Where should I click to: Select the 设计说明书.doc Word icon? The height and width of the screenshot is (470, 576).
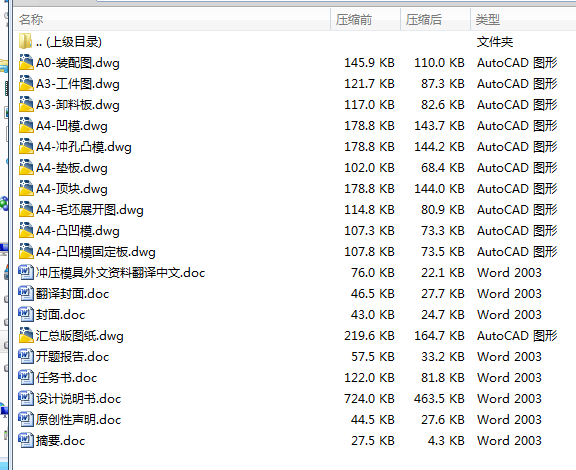pos(26,398)
